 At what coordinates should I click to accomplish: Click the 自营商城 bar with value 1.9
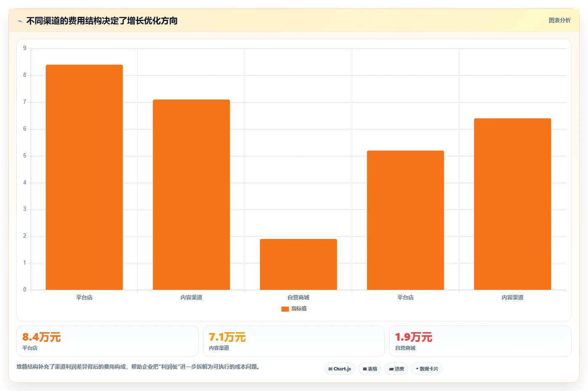point(298,264)
